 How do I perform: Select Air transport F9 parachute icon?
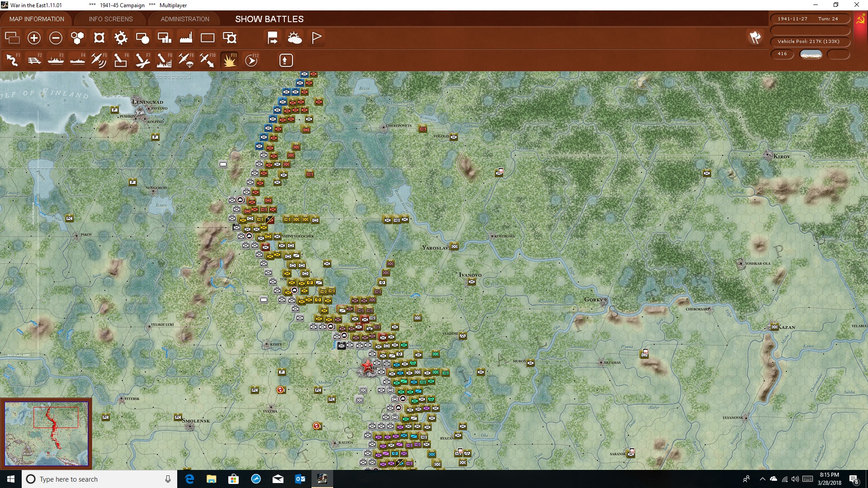[x=186, y=60]
